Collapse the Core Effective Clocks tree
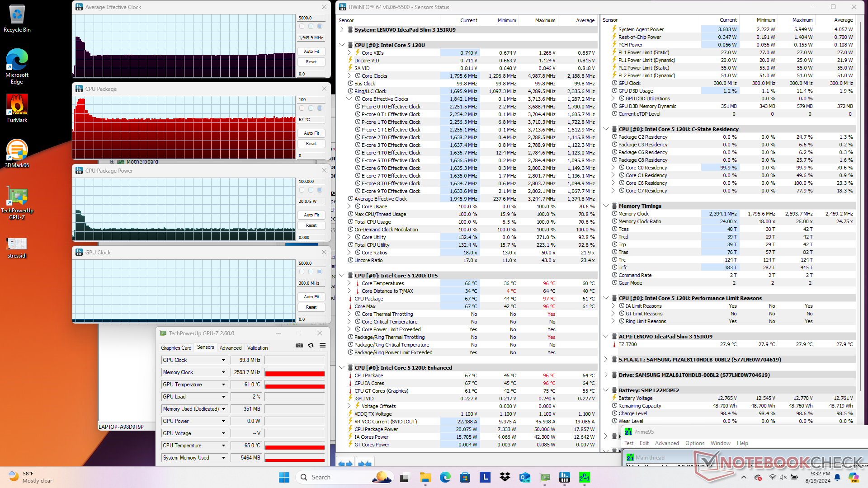The width and height of the screenshot is (868, 488). point(349,99)
